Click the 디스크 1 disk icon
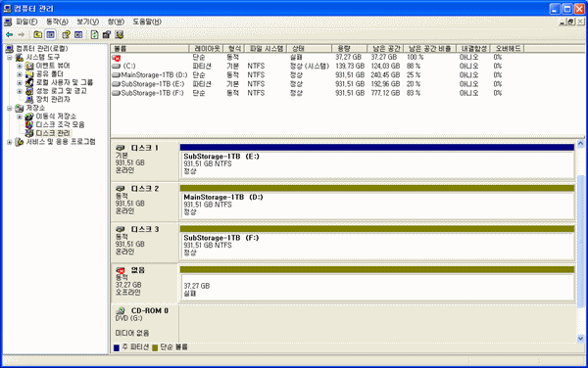 120,148
